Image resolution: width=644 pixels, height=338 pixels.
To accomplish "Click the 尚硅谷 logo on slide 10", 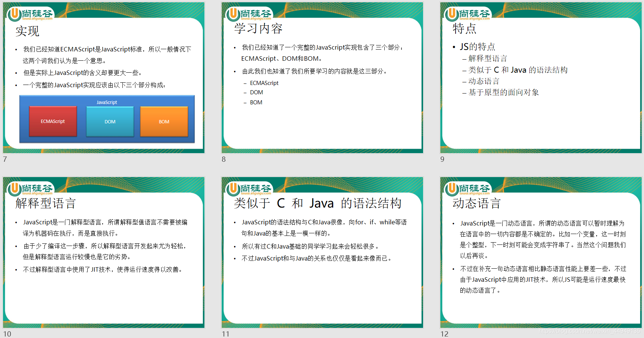I will [x=31, y=189].
